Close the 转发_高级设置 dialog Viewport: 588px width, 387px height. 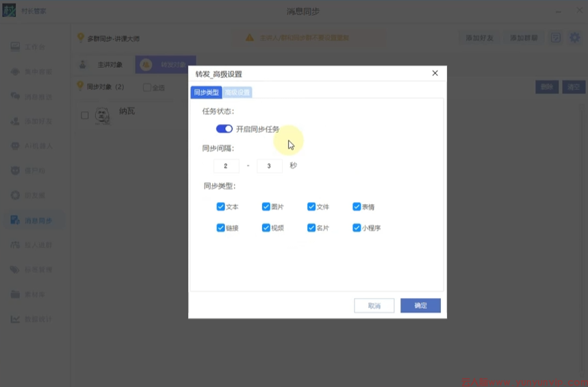[x=435, y=73]
